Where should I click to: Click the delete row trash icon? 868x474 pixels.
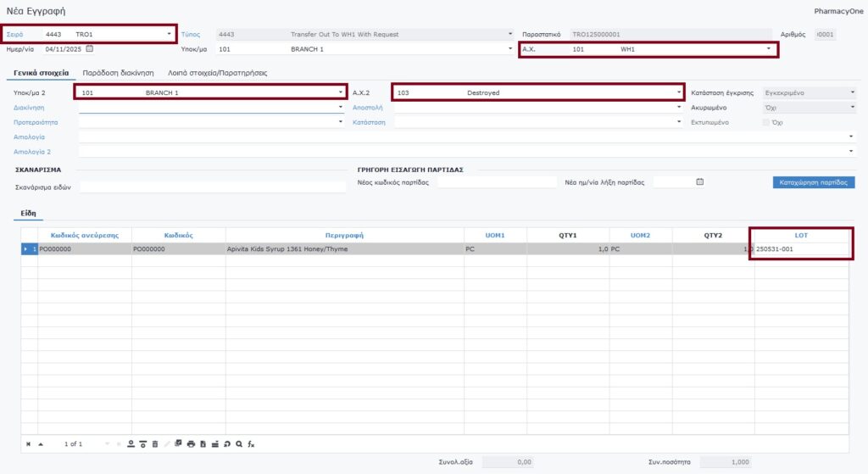coord(154,443)
